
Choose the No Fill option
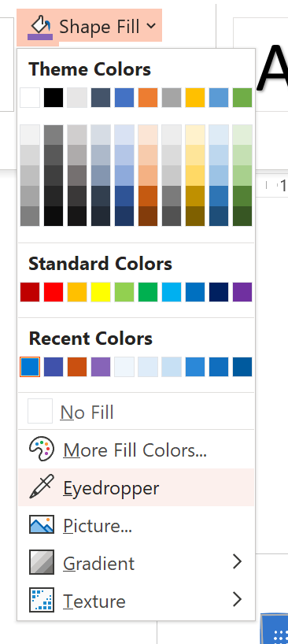tap(136, 411)
